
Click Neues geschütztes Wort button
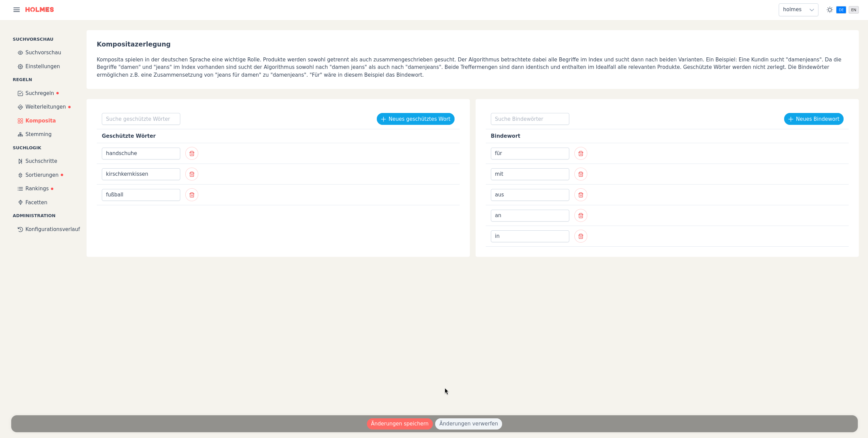(x=415, y=119)
